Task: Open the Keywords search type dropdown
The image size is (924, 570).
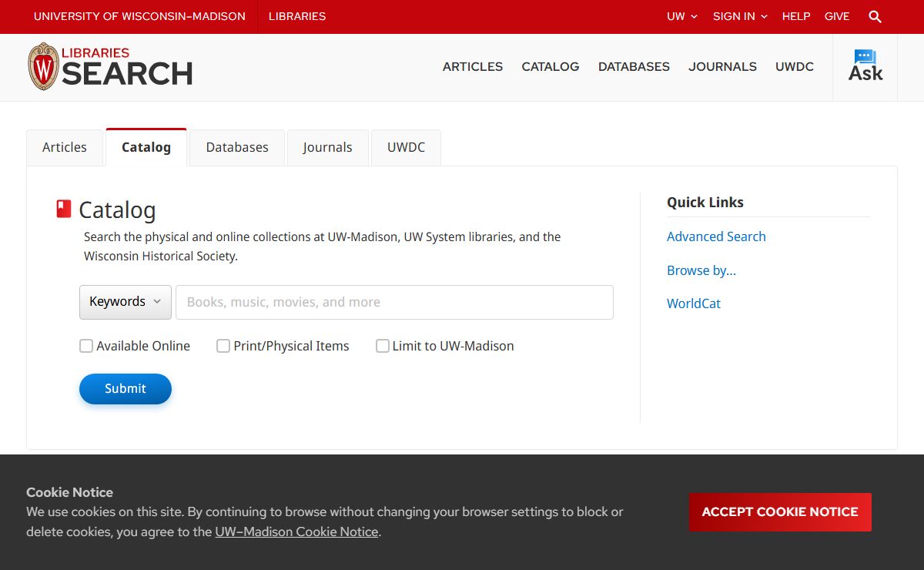Action: [x=126, y=302]
